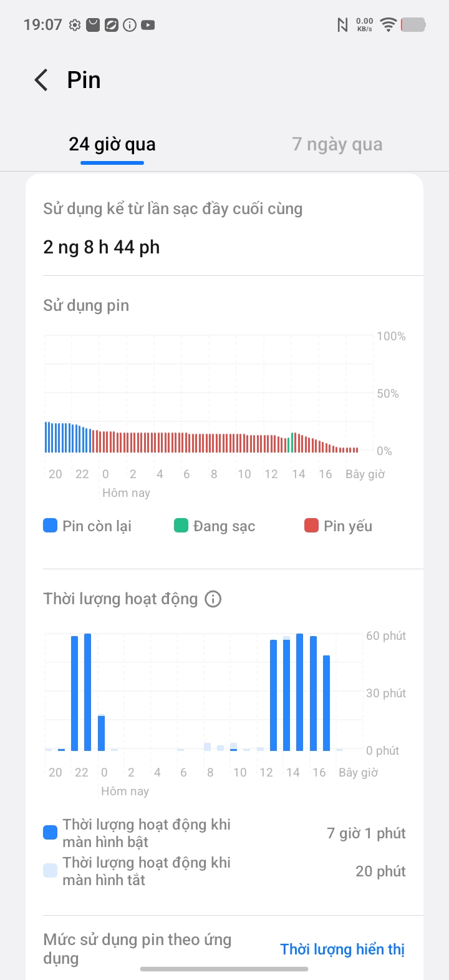The width and height of the screenshot is (449, 980).
Task: Tap the screen-off activity legend swatch
Action: pyautogui.click(x=51, y=871)
